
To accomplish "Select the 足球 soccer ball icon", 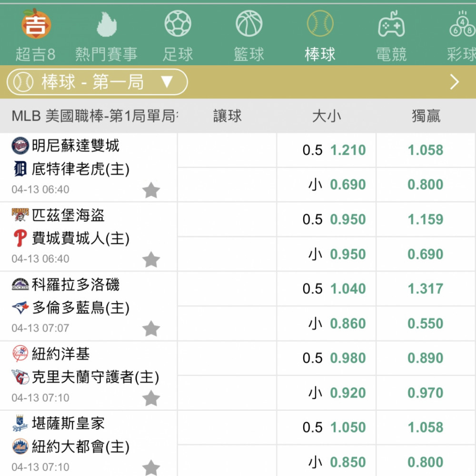I will click(x=178, y=23).
